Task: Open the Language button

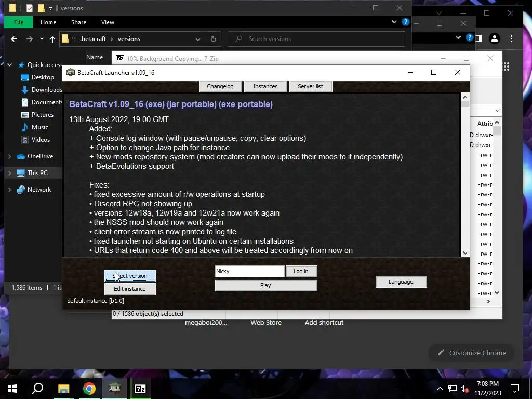Action: (401, 282)
